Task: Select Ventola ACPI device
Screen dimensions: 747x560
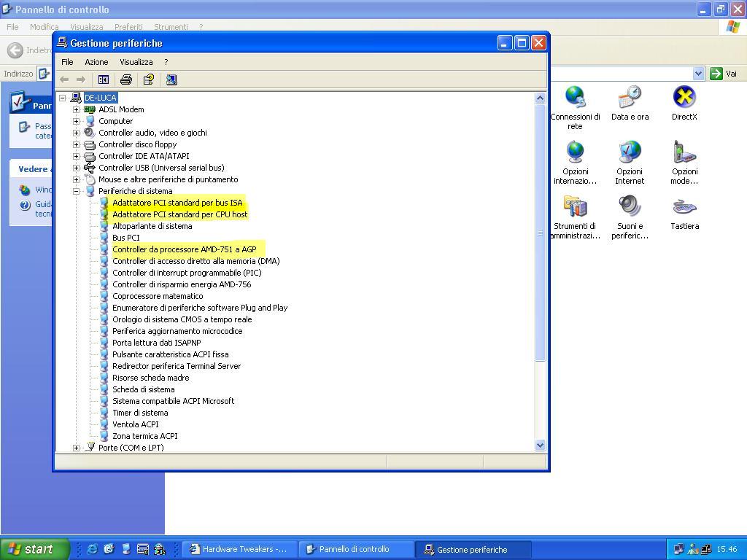Action: [135, 424]
